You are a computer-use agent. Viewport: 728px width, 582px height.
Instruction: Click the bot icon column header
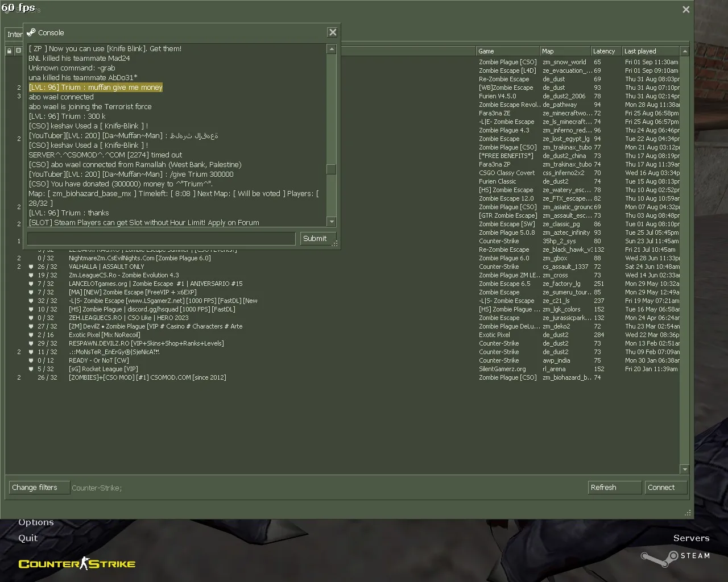coord(18,51)
